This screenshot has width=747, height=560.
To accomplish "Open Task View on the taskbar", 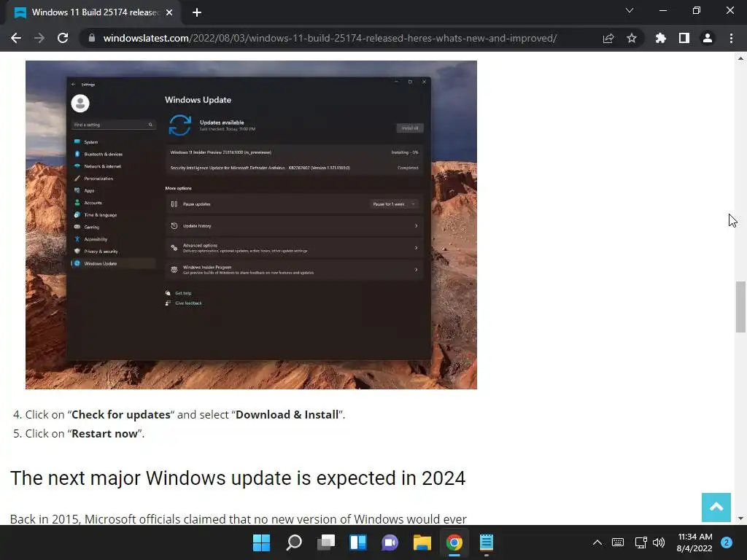I will pyautogui.click(x=326, y=542).
